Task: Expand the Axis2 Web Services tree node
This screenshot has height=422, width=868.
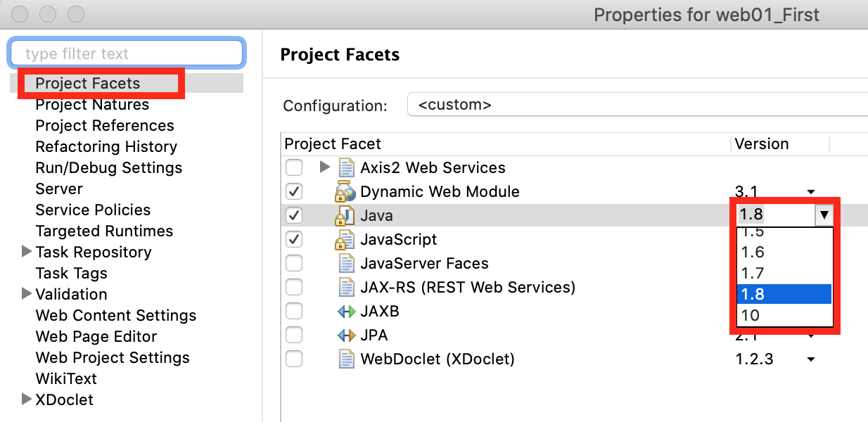Action: pos(324,167)
